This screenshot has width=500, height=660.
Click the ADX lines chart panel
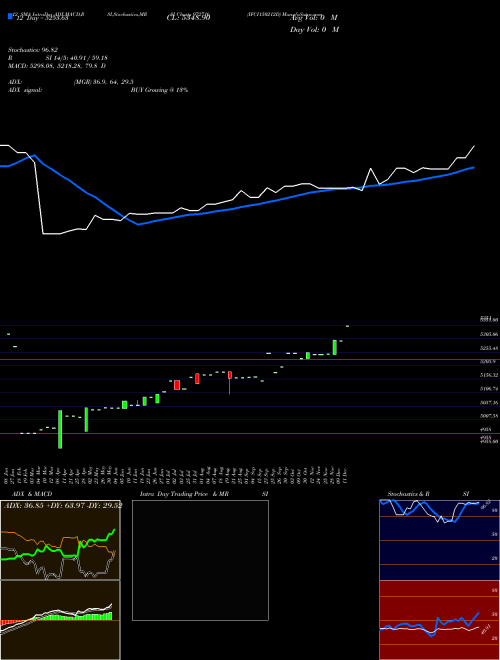[x=60, y=540]
